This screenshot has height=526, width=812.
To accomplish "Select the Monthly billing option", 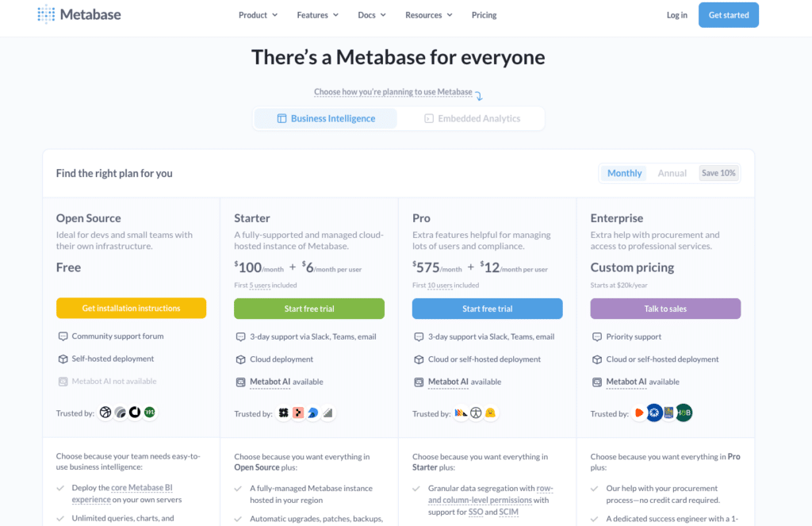I will click(x=624, y=172).
